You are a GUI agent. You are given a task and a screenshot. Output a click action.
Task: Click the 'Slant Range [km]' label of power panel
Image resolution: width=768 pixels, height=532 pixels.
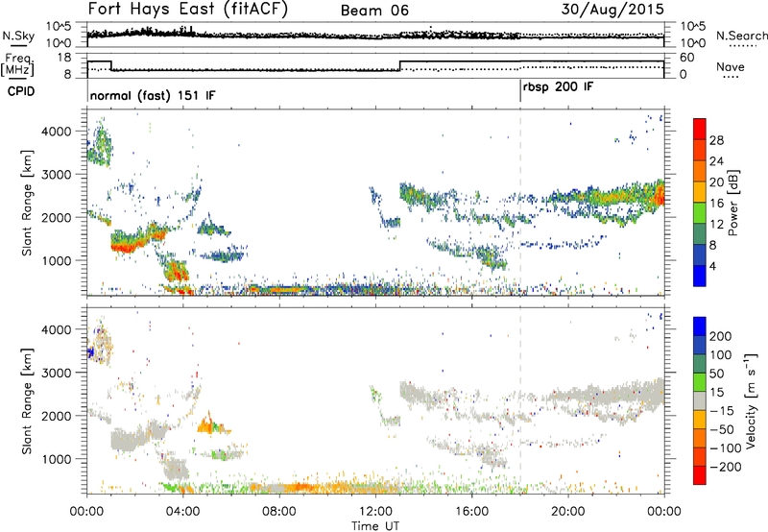[27, 203]
